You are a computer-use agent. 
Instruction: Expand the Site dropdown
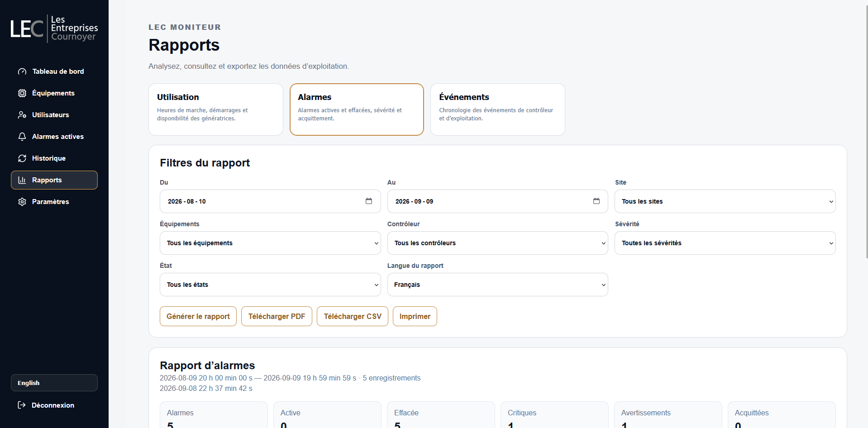725,201
